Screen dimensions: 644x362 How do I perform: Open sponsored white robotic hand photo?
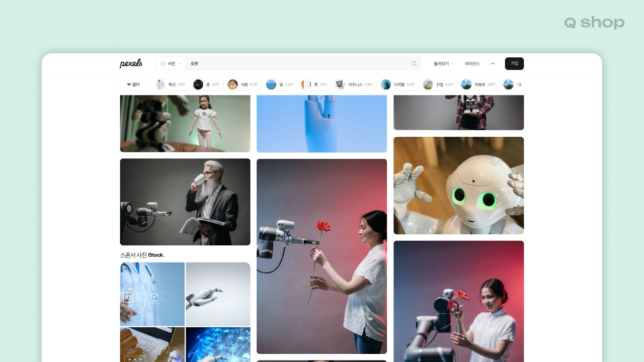218,294
